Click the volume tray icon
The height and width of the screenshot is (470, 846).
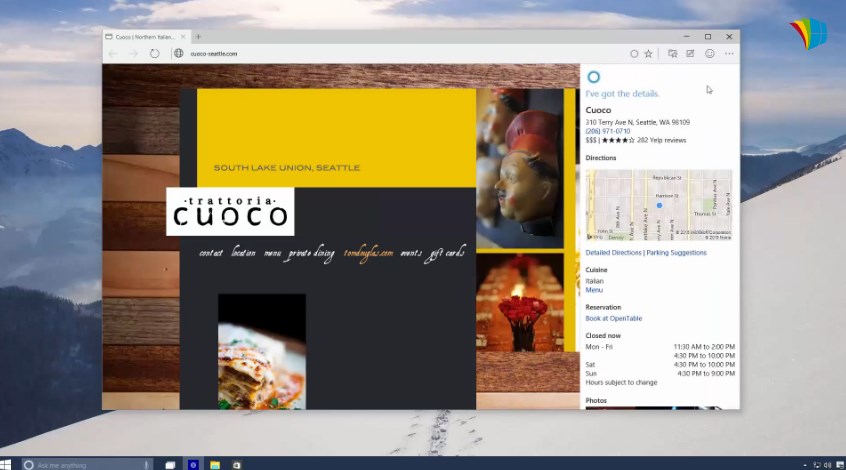(x=827, y=465)
